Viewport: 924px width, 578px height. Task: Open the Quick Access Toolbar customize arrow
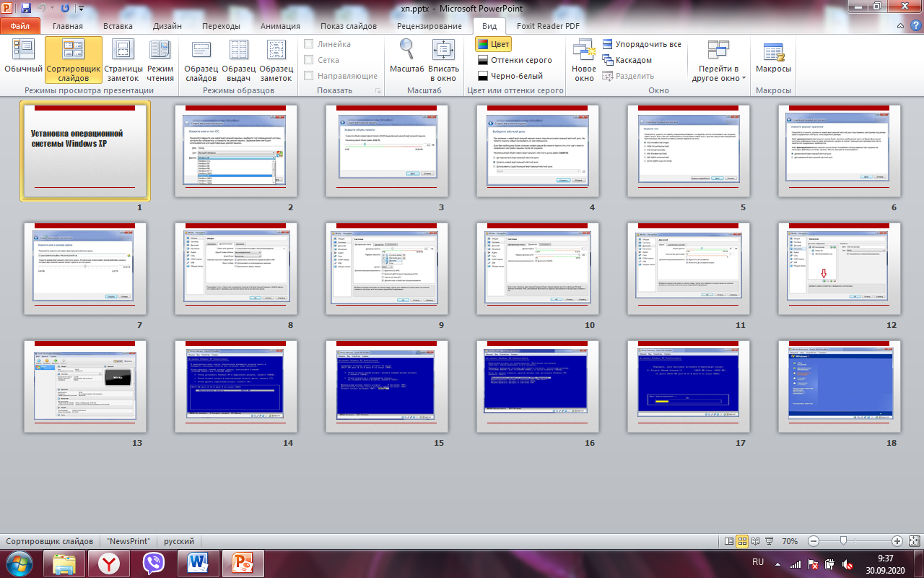[x=80, y=9]
